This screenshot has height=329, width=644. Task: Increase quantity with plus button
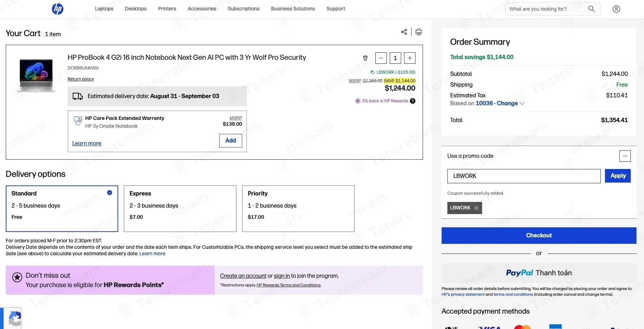(410, 58)
